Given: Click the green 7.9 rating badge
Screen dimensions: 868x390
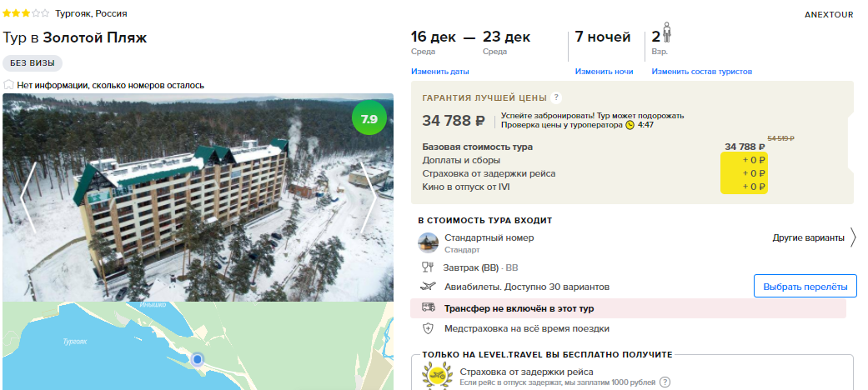Looking at the screenshot, I should click(369, 119).
